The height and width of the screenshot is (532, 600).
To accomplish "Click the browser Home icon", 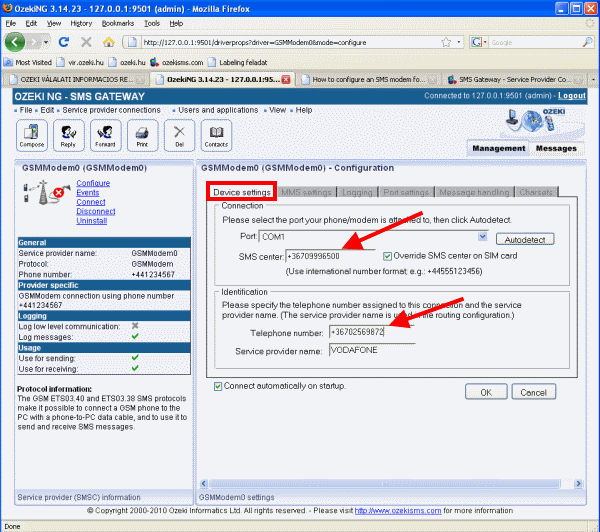I will tap(109, 42).
